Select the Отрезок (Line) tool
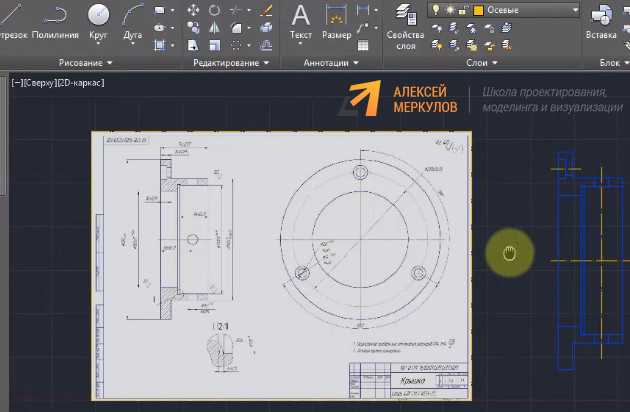Image resolution: width=630 pixels, height=412 pixels. pyautogui.click(x=12, y=21)
